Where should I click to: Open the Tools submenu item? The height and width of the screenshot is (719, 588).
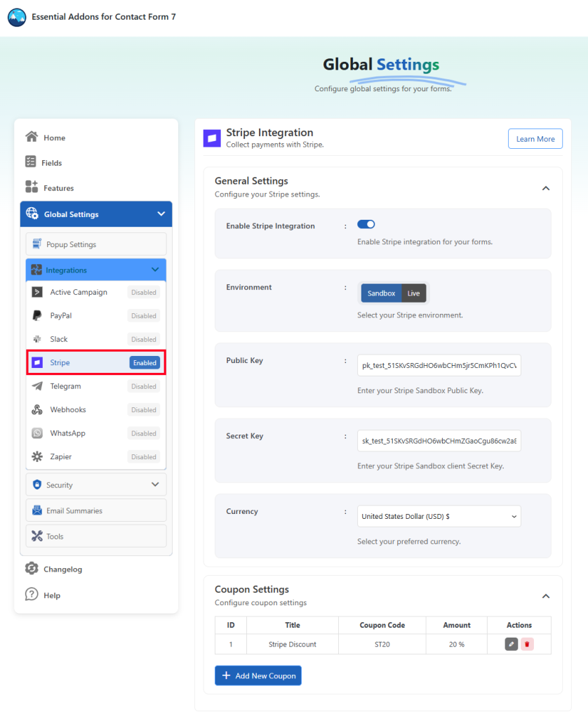[x=96, y=536]
